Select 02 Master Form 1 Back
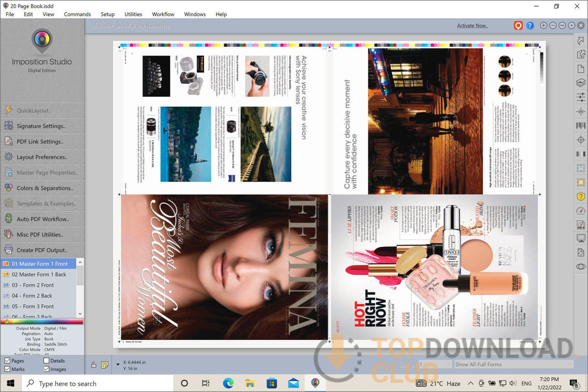This screenshot has width=588, height=392. pos(39,274)
